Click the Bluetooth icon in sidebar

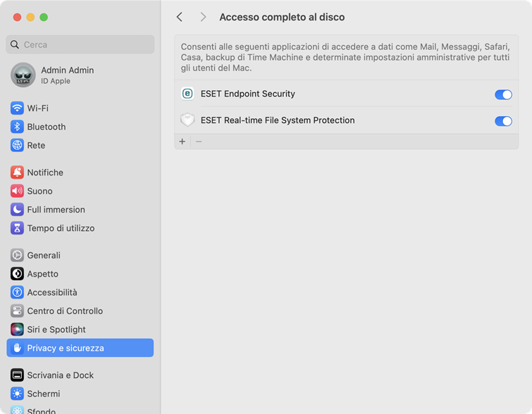click(17, 127)
